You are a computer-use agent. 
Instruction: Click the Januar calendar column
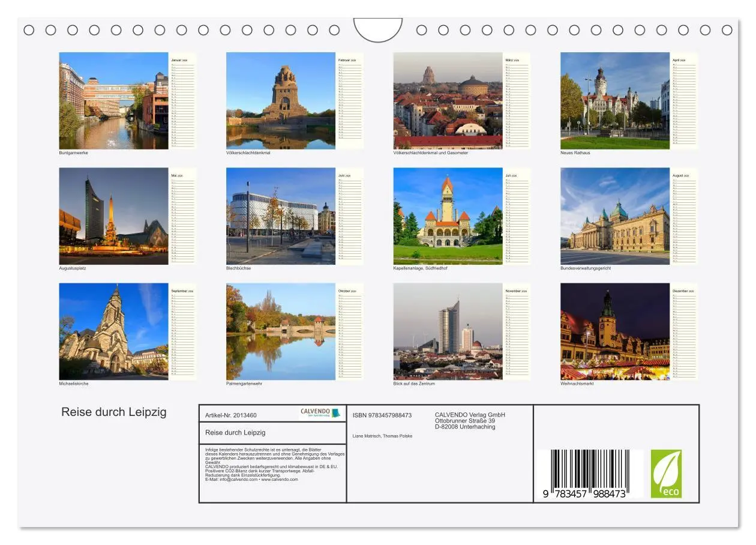click(182, 101)
